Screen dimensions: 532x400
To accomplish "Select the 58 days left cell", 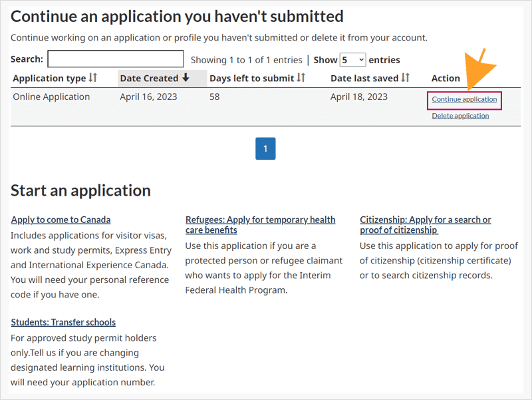I will click(214, 97).
